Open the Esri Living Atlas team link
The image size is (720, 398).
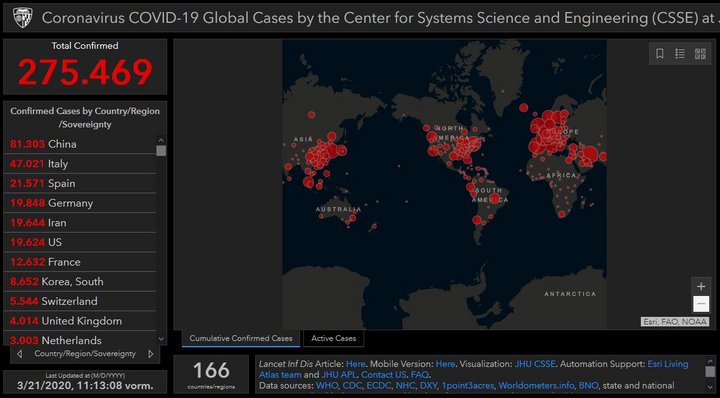(x=668, y=364)
